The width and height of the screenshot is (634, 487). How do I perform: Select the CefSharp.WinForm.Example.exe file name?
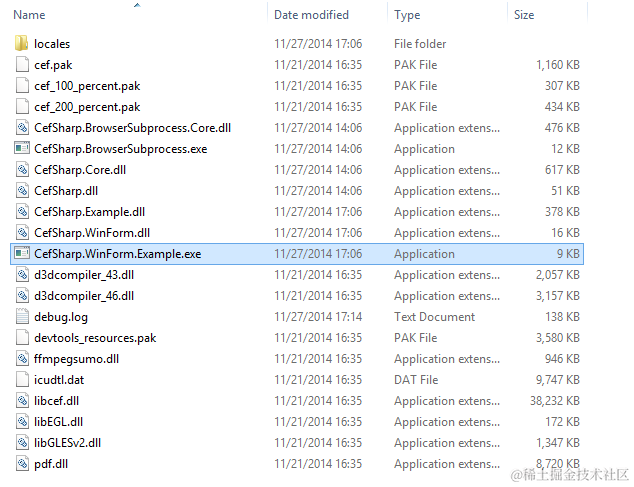point(118,254)
